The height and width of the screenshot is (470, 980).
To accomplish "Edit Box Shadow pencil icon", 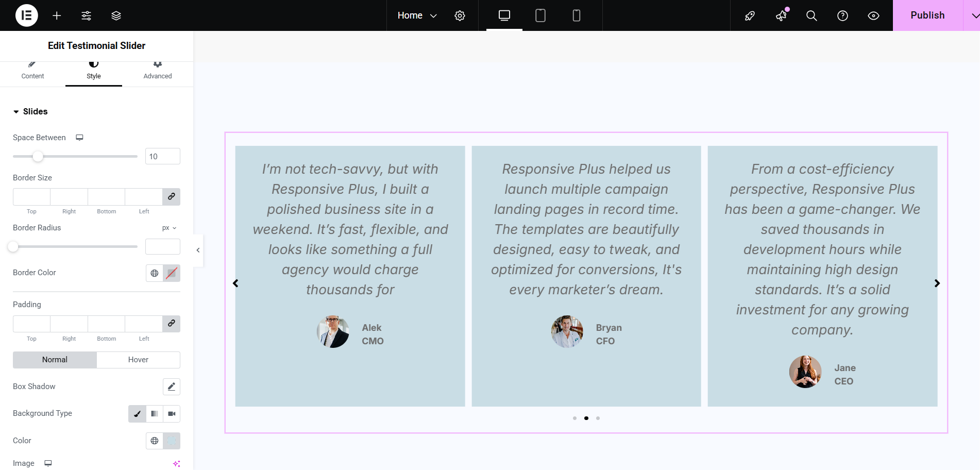I will 172,387.
